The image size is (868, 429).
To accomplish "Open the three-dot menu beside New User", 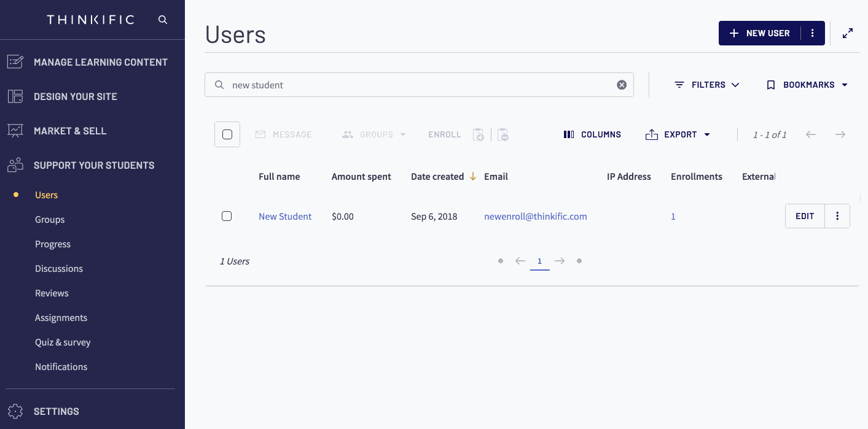I will coord(812,33).
